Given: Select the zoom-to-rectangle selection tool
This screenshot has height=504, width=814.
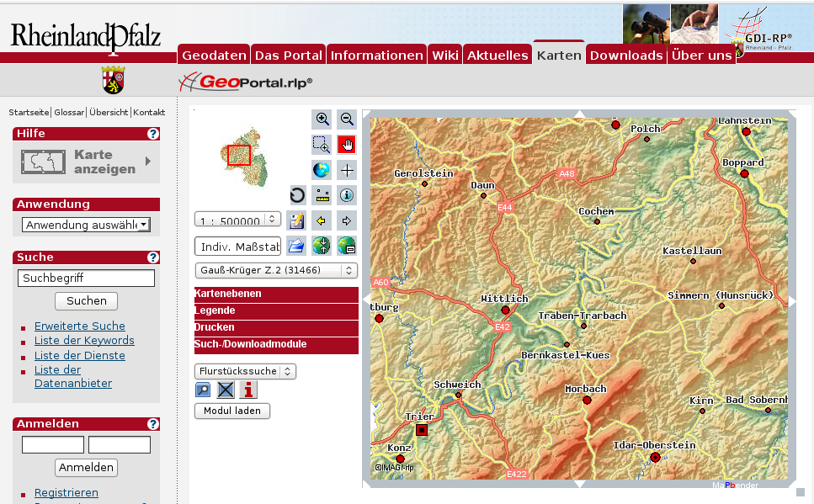Looking at the screenshot, I should 322,145.
